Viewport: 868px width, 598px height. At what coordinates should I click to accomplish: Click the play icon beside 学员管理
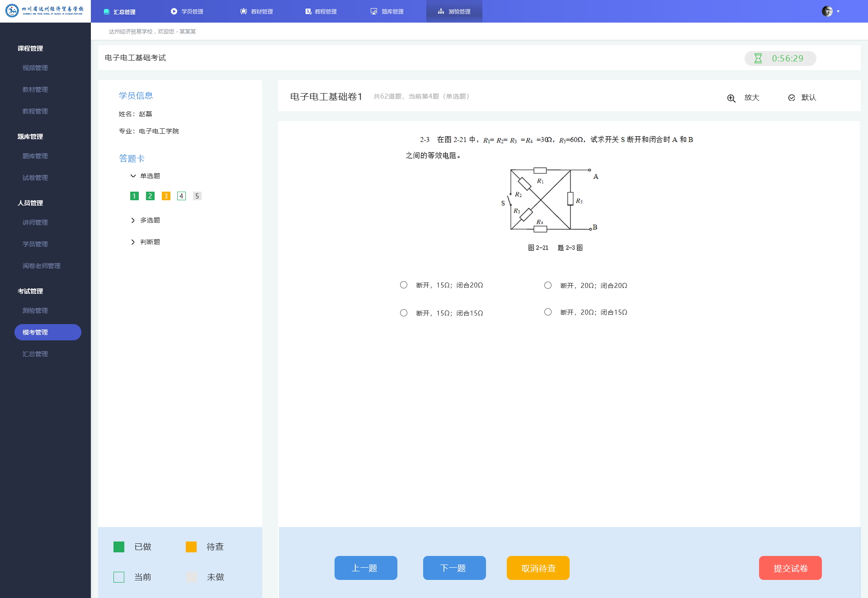point(174,11)
